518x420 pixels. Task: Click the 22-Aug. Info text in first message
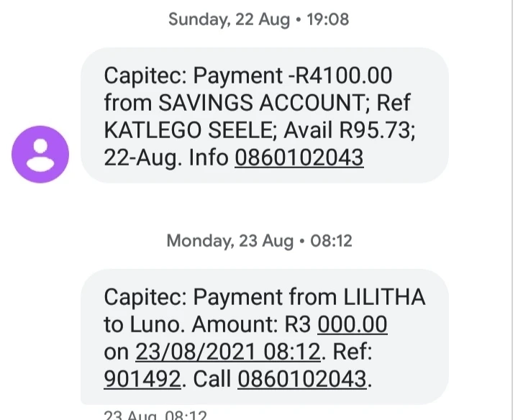point(166,157)
